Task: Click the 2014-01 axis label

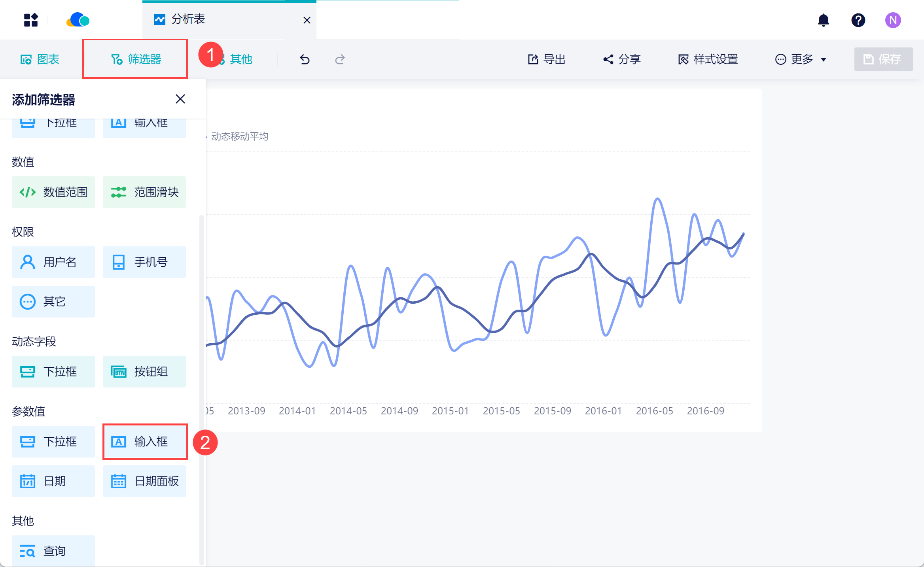Action: pos(297,411)
